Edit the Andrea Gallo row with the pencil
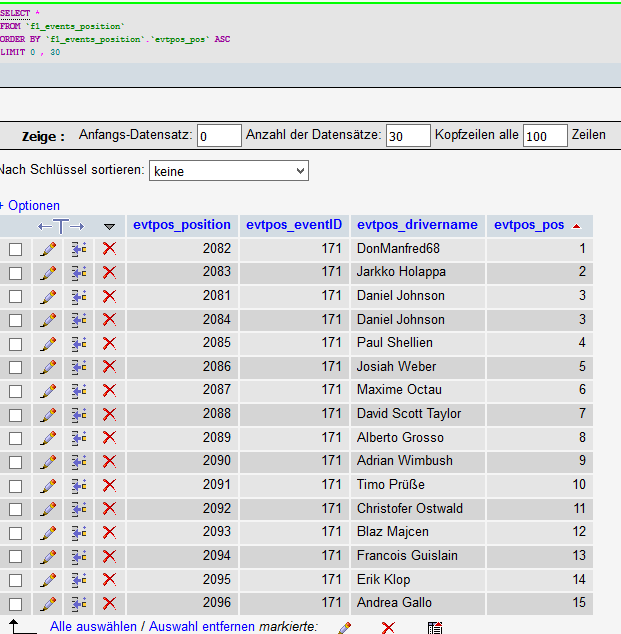This screenshot has height=634, width=621. click(47, 603)
